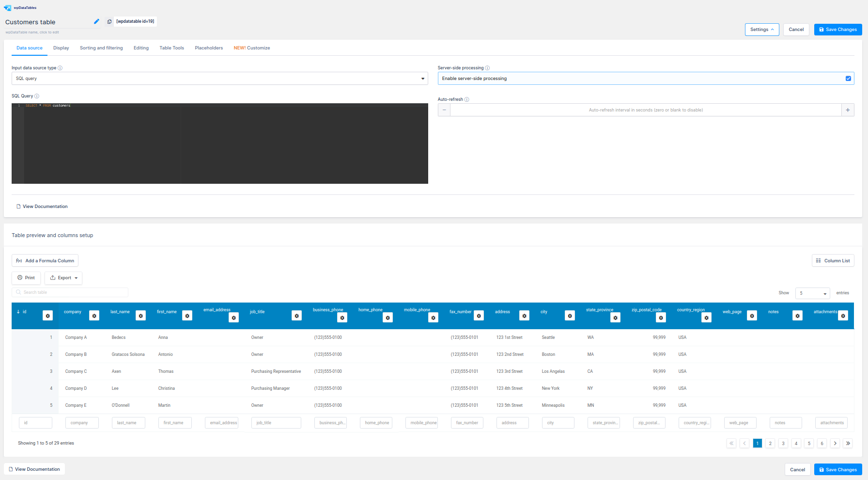
Task: Open settings gear for job_title column
Action: click(297, 316)
